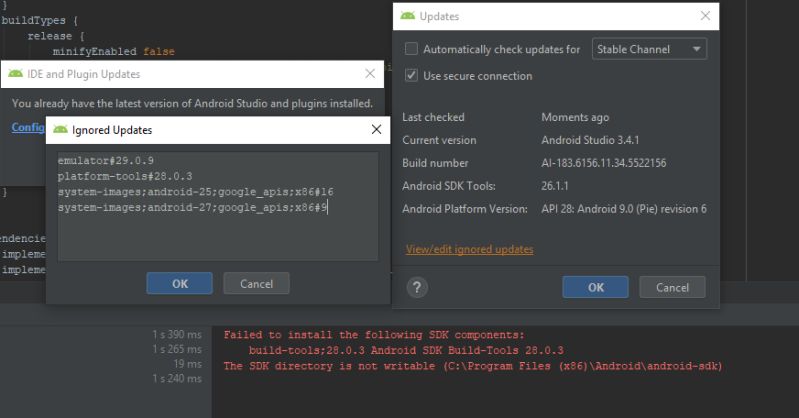Screen dimensions: 799x418
Task: Uncheck Use secure connection checkbox
Action: pos(411,75)
